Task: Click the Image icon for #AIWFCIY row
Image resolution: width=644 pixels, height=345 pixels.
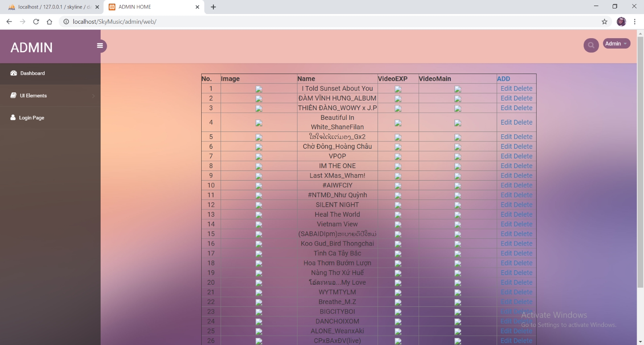Action: coord(259,186)
